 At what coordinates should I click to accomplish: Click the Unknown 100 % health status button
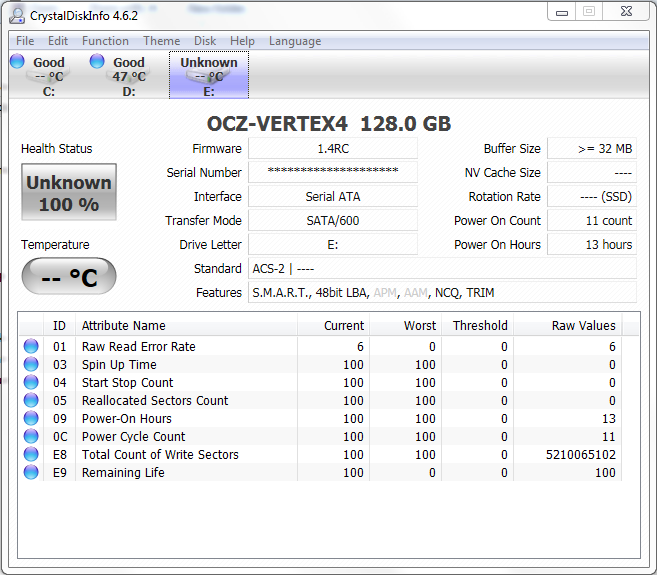(x=69, y=193)
